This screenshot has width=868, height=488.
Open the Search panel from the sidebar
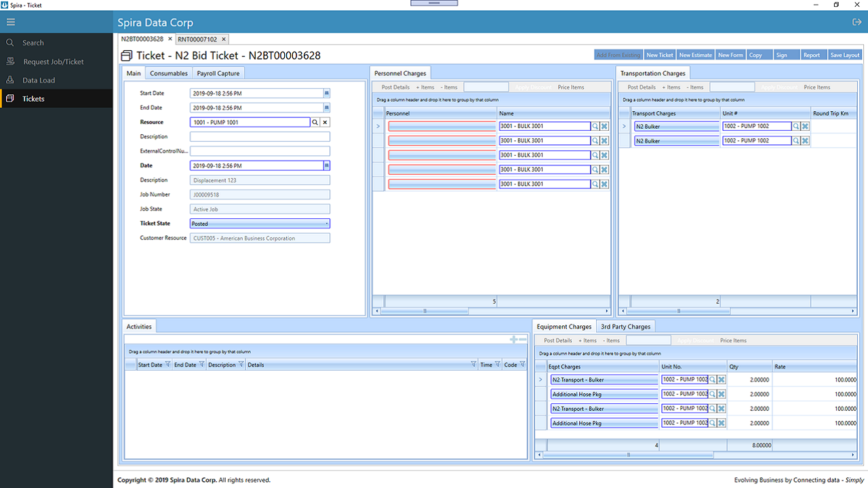(x=10, y=42)
